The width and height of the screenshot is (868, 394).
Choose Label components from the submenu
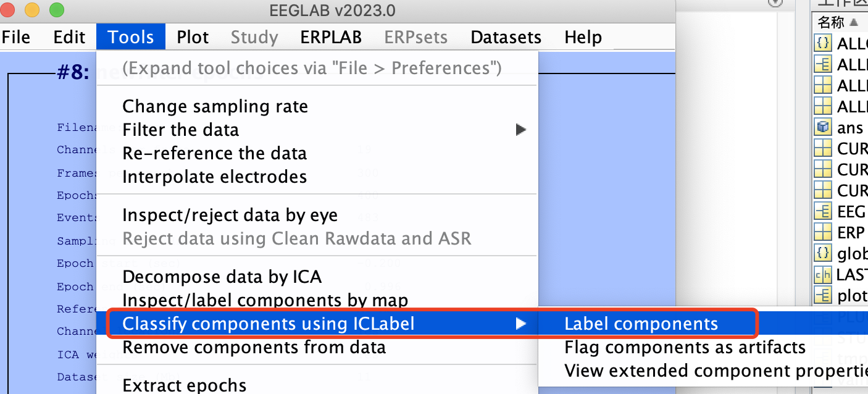pyautogui.click(x=641, y=324)
